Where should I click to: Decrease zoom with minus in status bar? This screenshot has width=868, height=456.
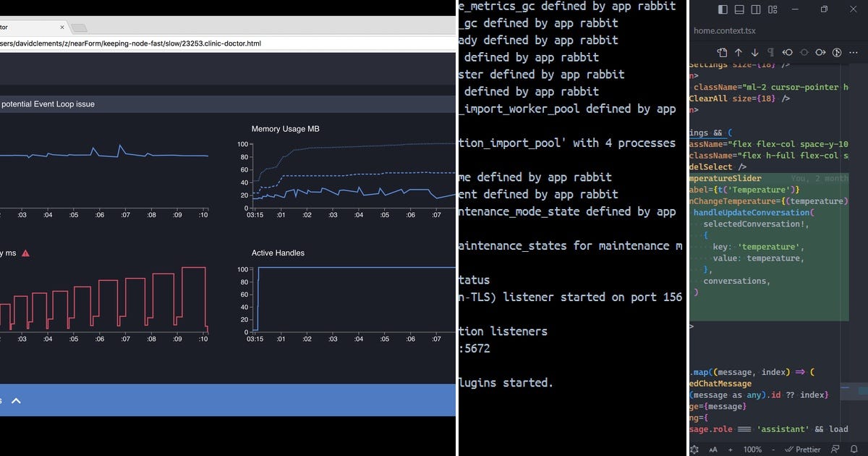pyautogui.click(x=775, y=449)
